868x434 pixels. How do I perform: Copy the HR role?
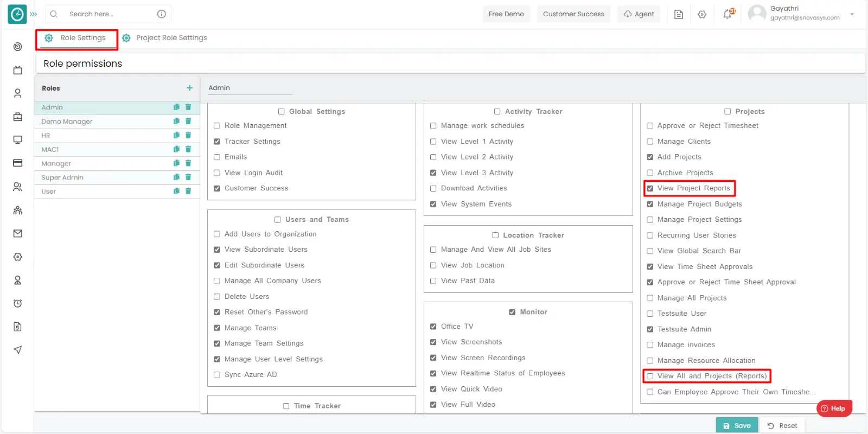point(176,135)
